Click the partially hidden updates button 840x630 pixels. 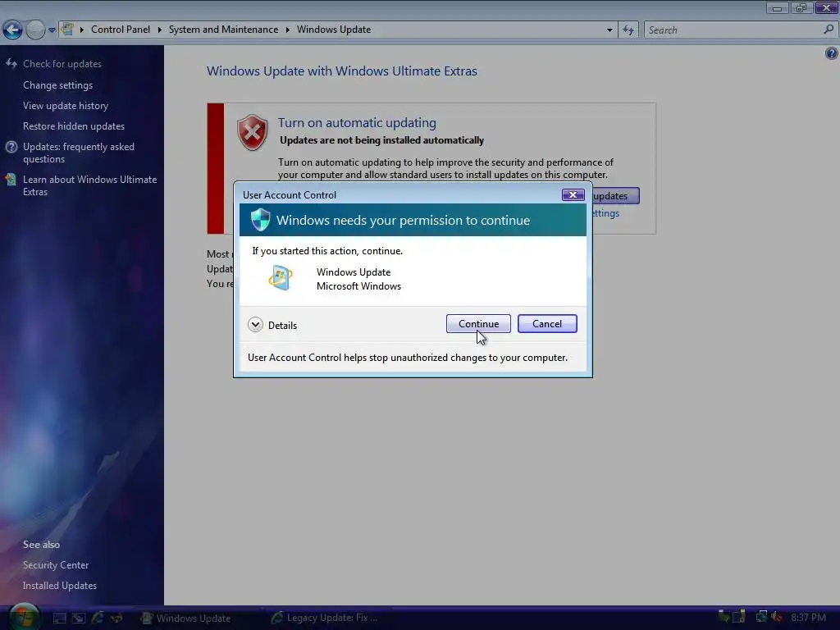(x=615, y=196)
